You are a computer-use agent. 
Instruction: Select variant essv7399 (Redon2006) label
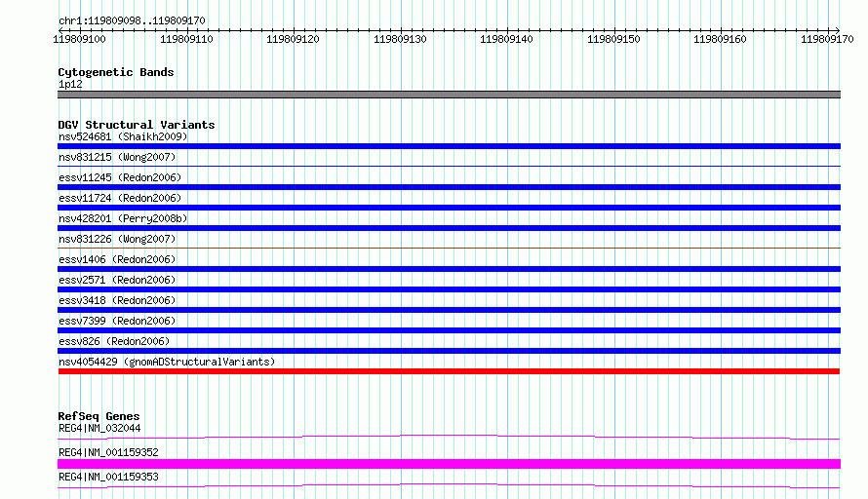(x=117, y=321)
